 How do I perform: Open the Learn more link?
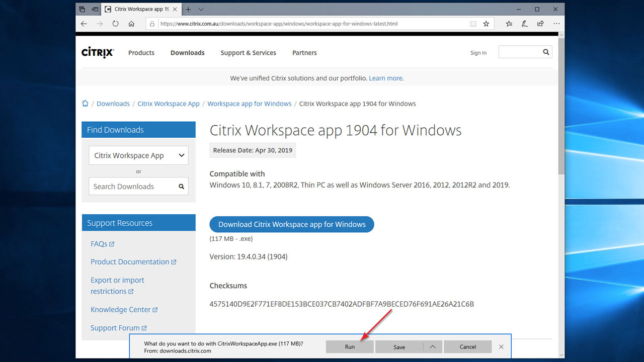(x=385, y=78)
